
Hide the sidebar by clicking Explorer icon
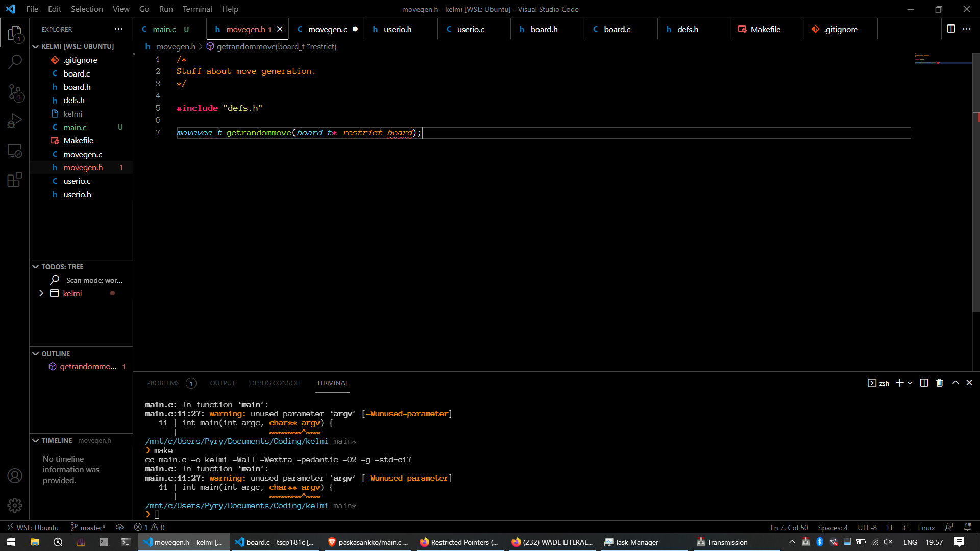pos(15,33)
